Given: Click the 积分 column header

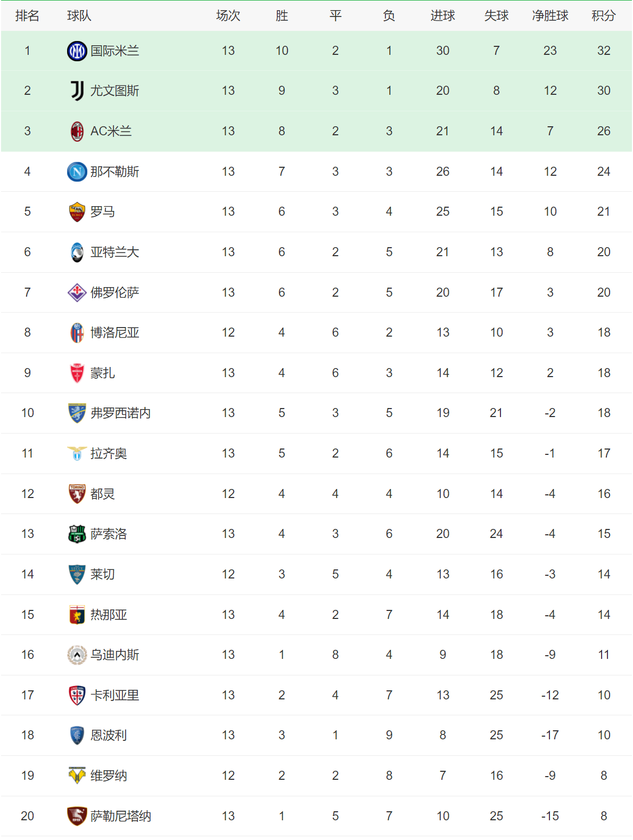Looking at the screenshot, I should tap(603, 16).
